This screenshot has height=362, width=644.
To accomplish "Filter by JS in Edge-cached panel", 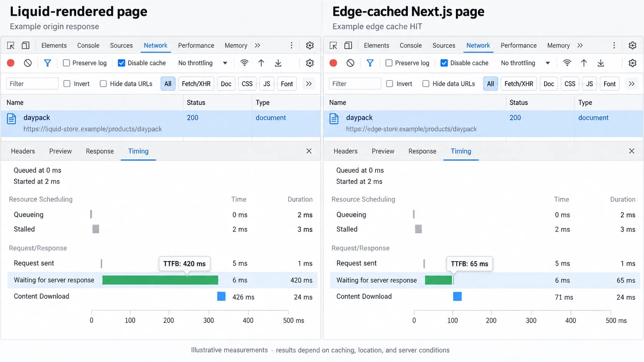I will pos(590,83).
